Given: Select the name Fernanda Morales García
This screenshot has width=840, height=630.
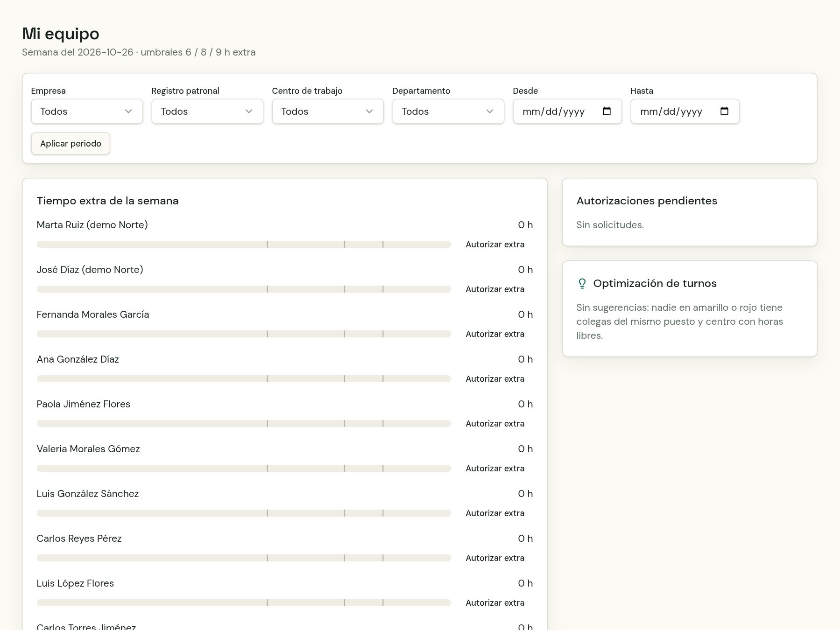Looking at the screenshot, I should pos(93,315).
